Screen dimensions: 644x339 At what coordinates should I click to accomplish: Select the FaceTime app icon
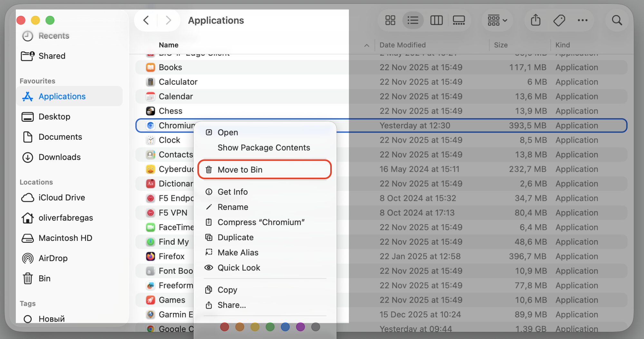point(150,227)
